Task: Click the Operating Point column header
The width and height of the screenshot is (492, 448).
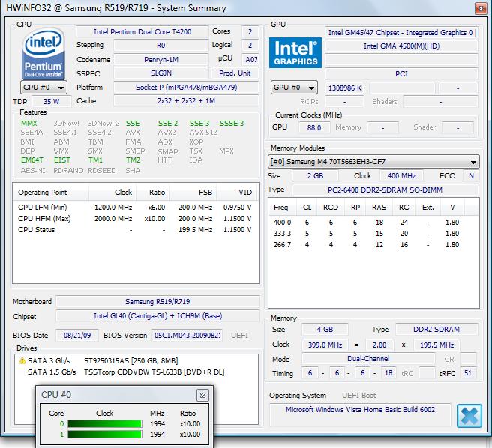Action: [51, 193]
